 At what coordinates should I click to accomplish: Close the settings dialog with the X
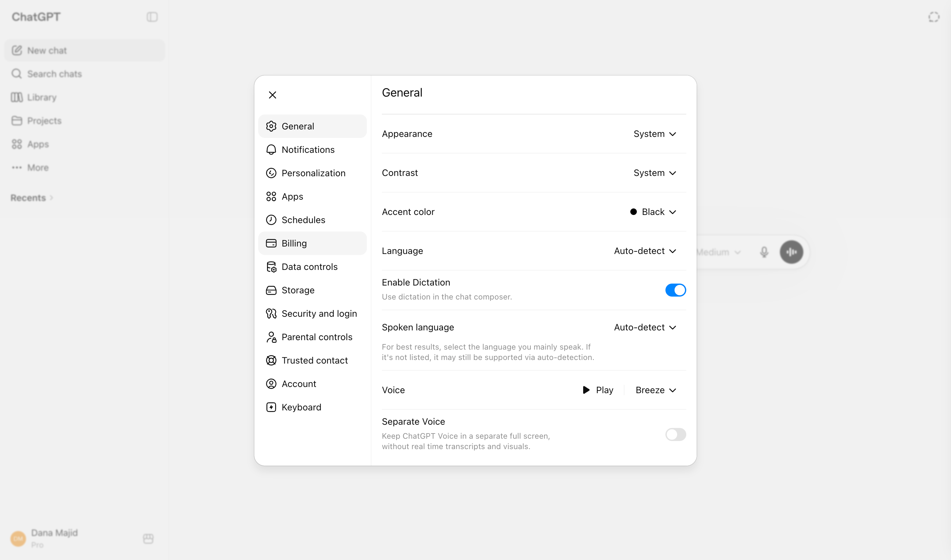tap(273, 95)
